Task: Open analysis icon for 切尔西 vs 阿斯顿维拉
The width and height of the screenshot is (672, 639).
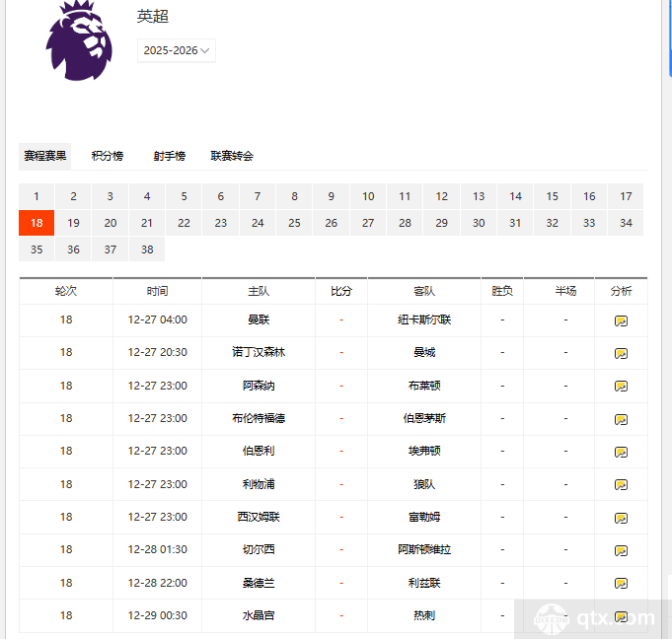Action: point(621,550)
